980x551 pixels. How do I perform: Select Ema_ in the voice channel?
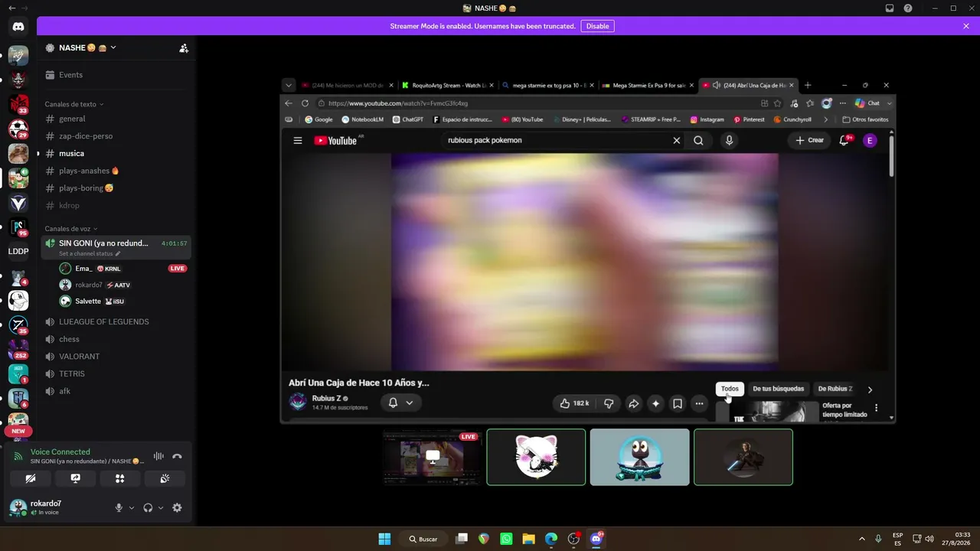point(122,269)
